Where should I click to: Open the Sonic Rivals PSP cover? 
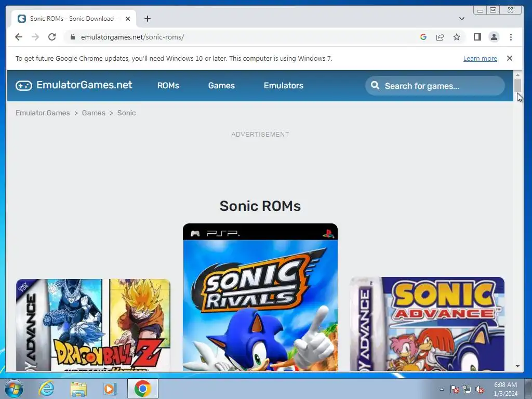(x=260, y=297)
